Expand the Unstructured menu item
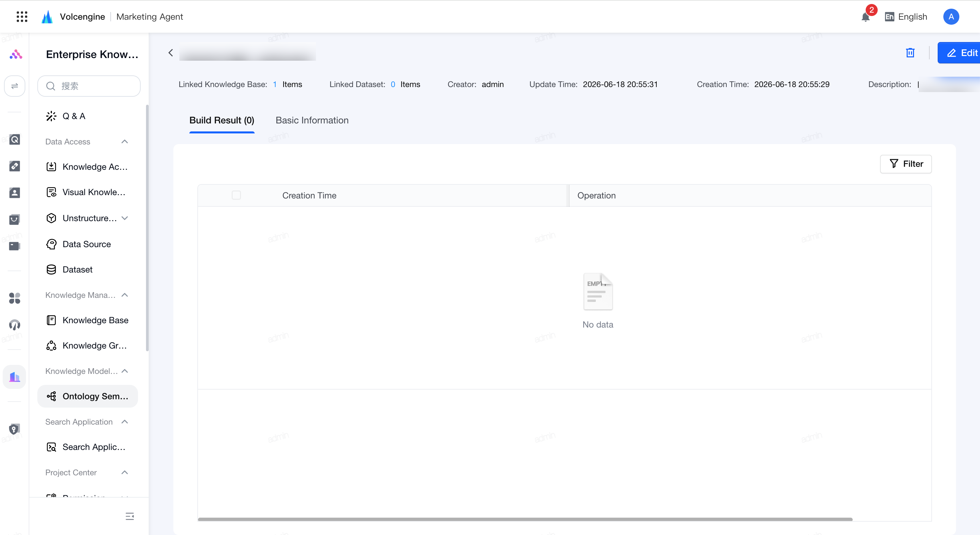 (125, 218)
